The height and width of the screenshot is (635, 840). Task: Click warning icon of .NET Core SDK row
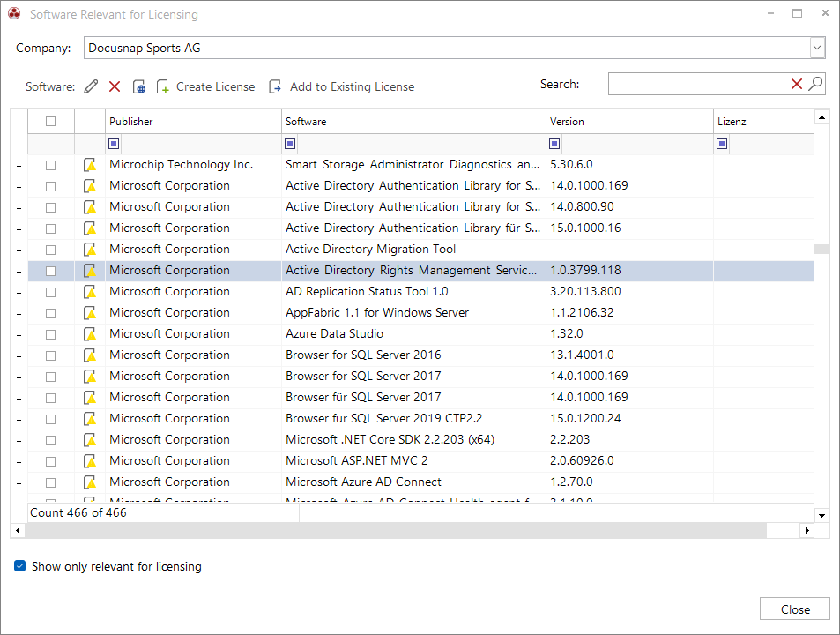[x=90, y=440]
